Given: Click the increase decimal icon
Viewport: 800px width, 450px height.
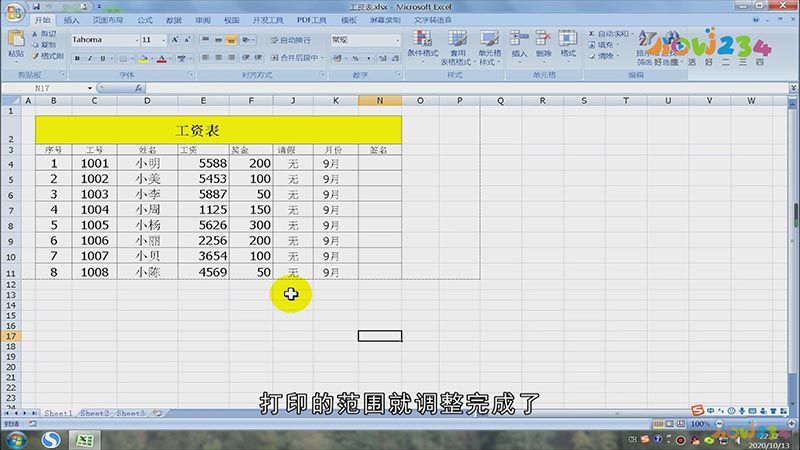Looking at the screenshot, I should click(x=383, y=59).
